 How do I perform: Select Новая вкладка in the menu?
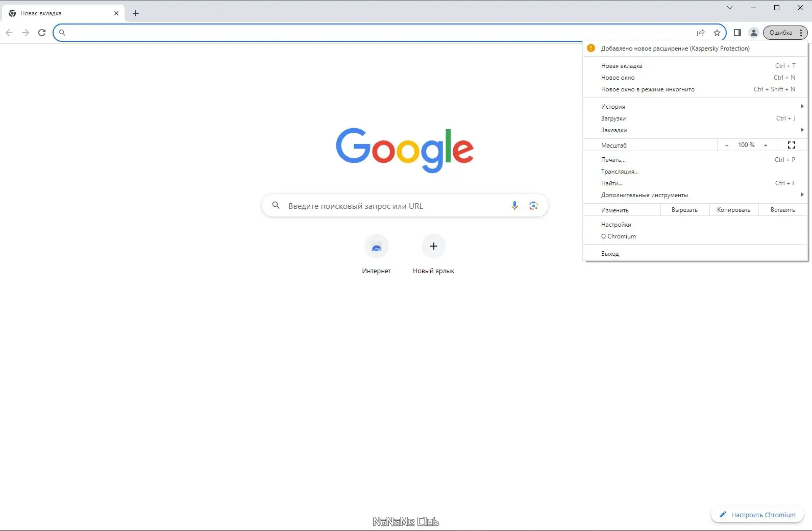click(x=695, y=66)
